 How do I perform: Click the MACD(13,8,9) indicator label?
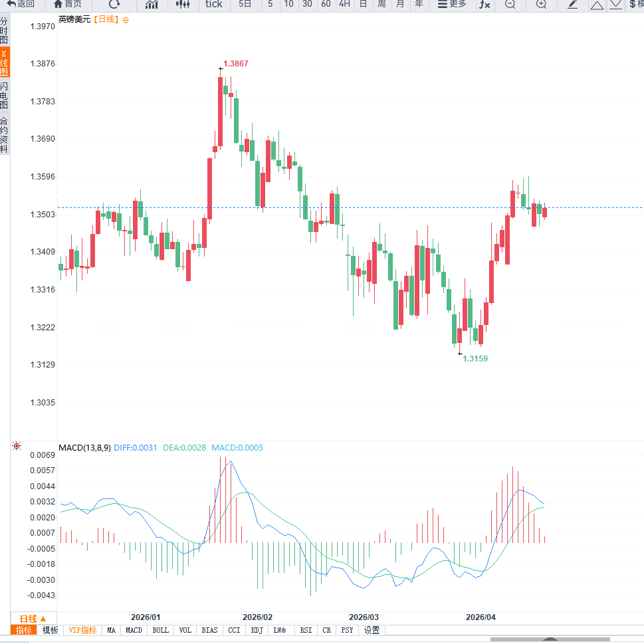[84, 448]
